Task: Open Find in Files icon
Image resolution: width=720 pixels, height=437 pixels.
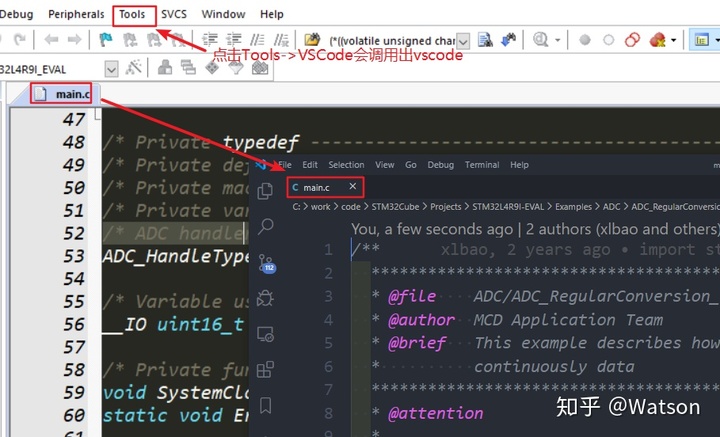Action: coord(485,40)
